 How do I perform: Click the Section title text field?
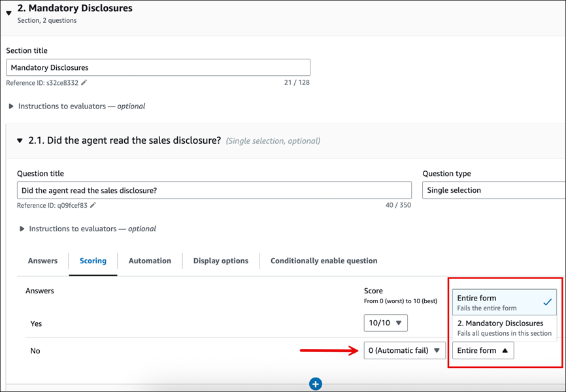(x=158, y=67)
